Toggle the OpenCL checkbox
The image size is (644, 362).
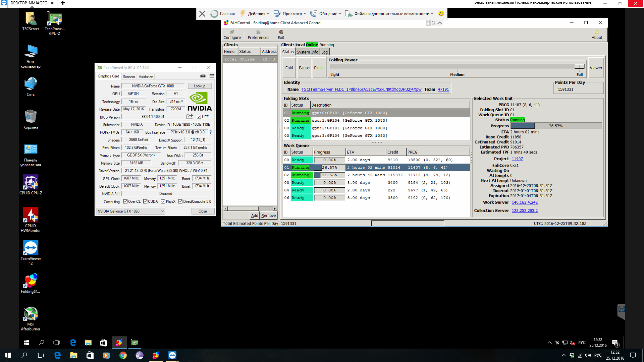(125, 201)
